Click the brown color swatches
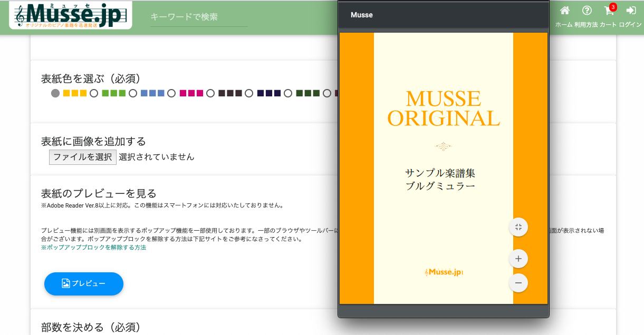The width and height of the screenshot is (644, 335). (230, 93)
